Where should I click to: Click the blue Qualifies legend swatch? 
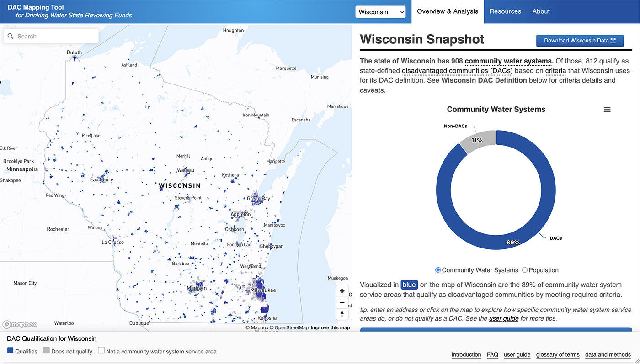[x=11, y=351]
